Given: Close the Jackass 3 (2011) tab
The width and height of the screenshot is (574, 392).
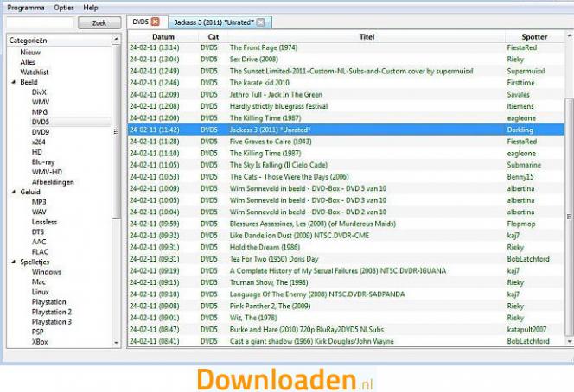Looking at the screenshot, I should point(260,22).
